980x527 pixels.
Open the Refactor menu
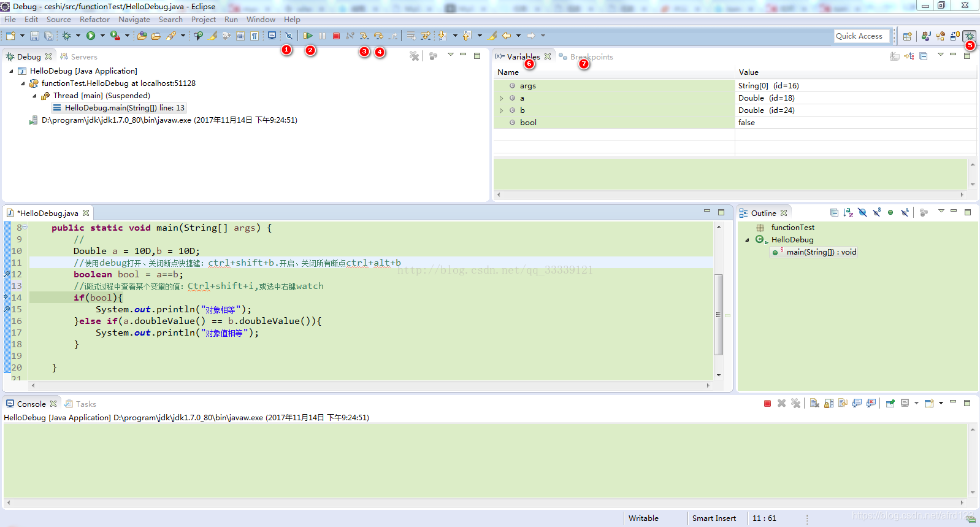tap(94, 20)
